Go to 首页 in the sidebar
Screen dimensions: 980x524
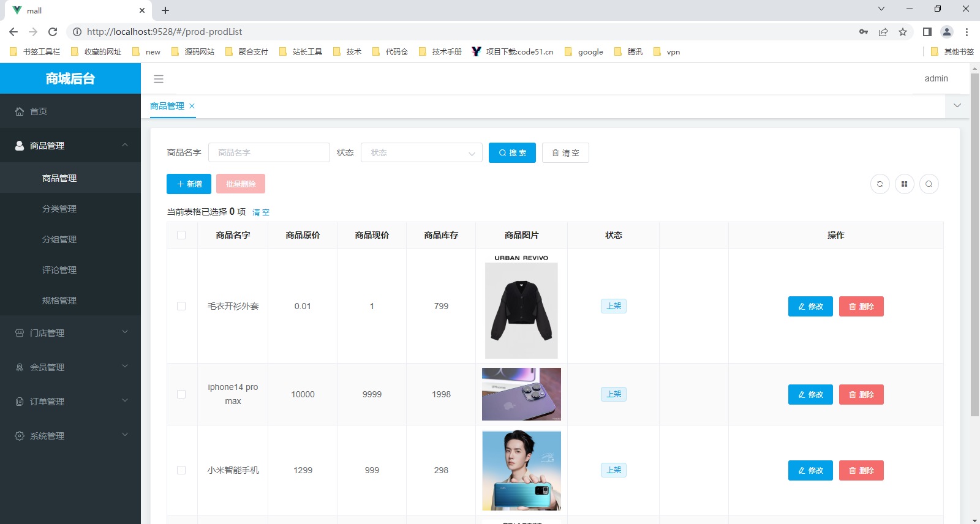point(70,111)
